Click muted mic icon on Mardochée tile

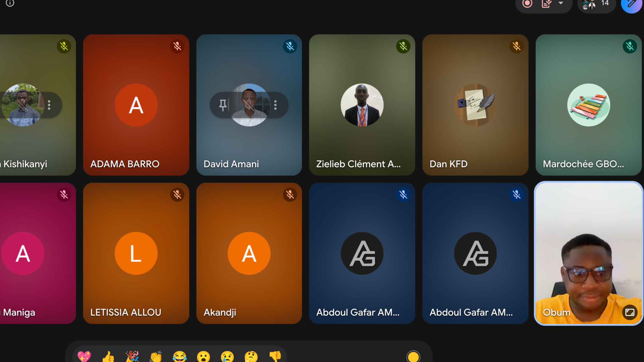[630, 46]
